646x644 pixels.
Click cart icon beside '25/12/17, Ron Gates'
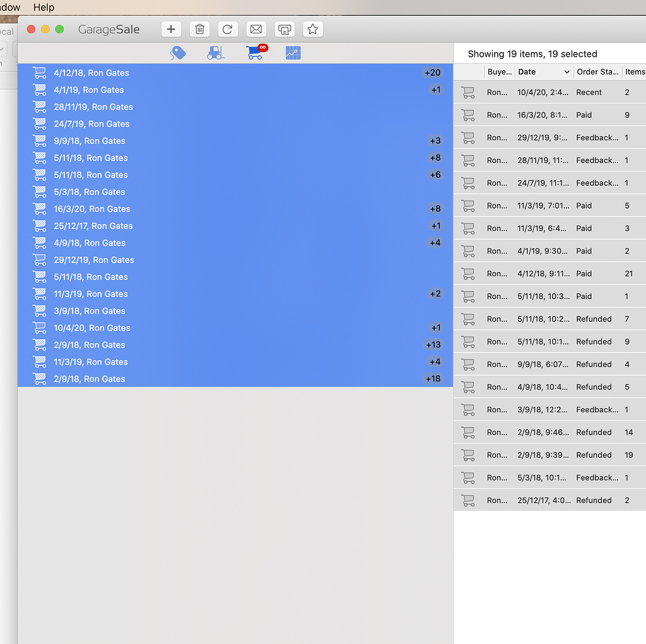[40, 226]
